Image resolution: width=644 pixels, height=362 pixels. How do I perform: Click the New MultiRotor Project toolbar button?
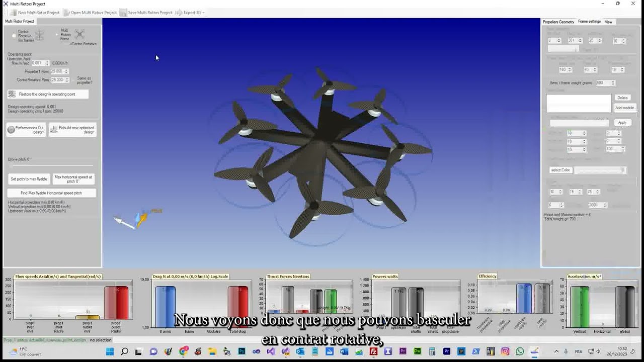pyautogui.click(x=35, y=13)
